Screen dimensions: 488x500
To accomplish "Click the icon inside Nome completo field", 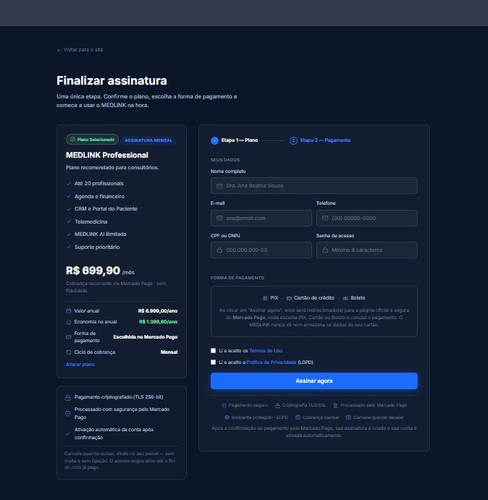I will point(219,186).
